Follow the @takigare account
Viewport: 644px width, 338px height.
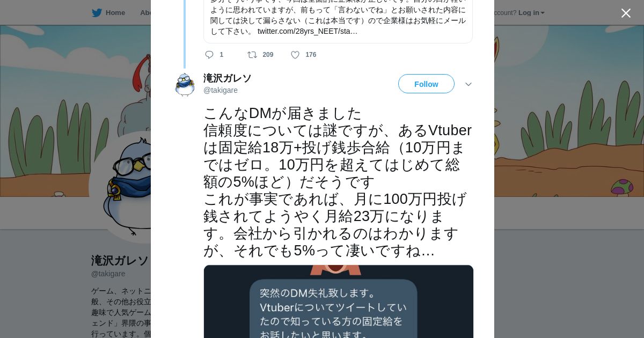pos(426,84)
